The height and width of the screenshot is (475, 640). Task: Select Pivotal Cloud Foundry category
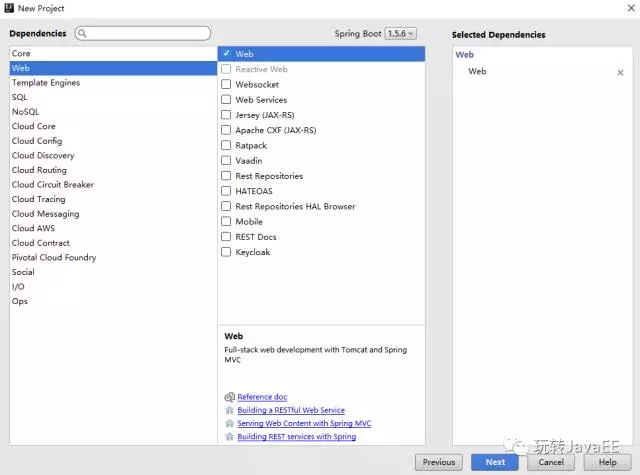click(x=113, y=257)
